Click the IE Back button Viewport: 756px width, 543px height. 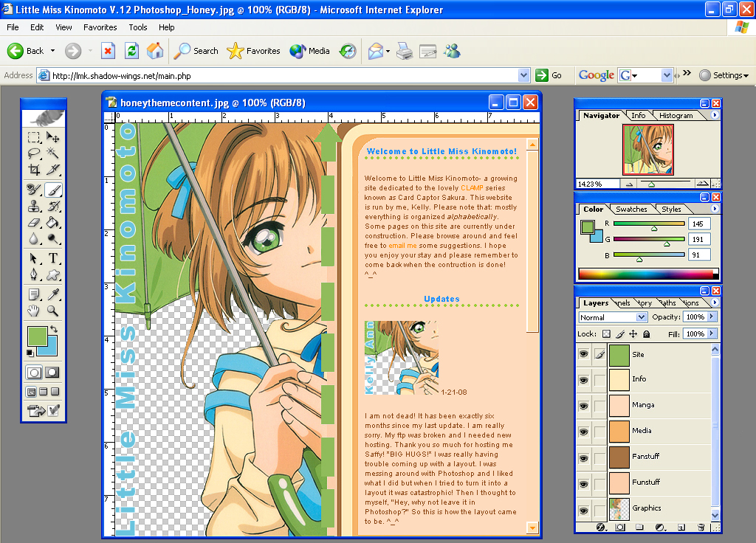click(x=26, y=51)
